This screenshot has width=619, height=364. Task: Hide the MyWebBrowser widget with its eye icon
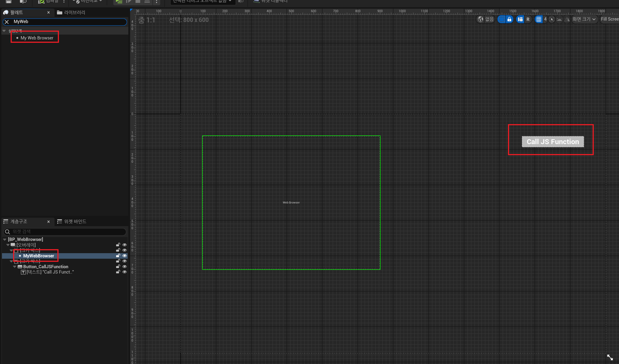[125, 256]
